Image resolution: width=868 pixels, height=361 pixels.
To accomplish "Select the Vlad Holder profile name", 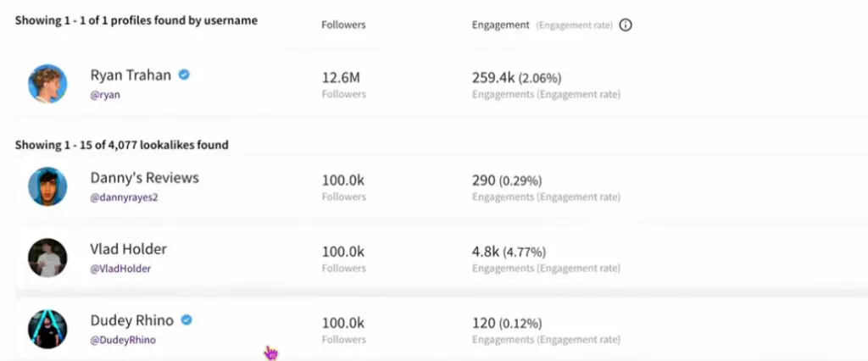I will [x=128, y=249].
